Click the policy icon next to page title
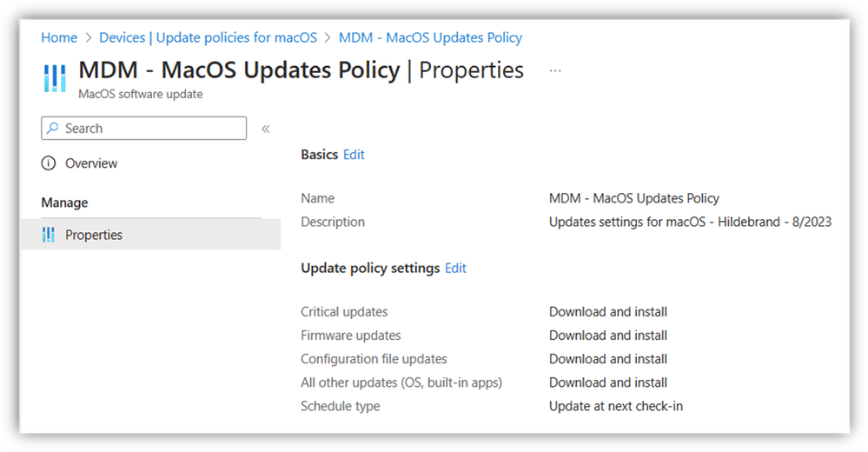 tap(55, 77)
